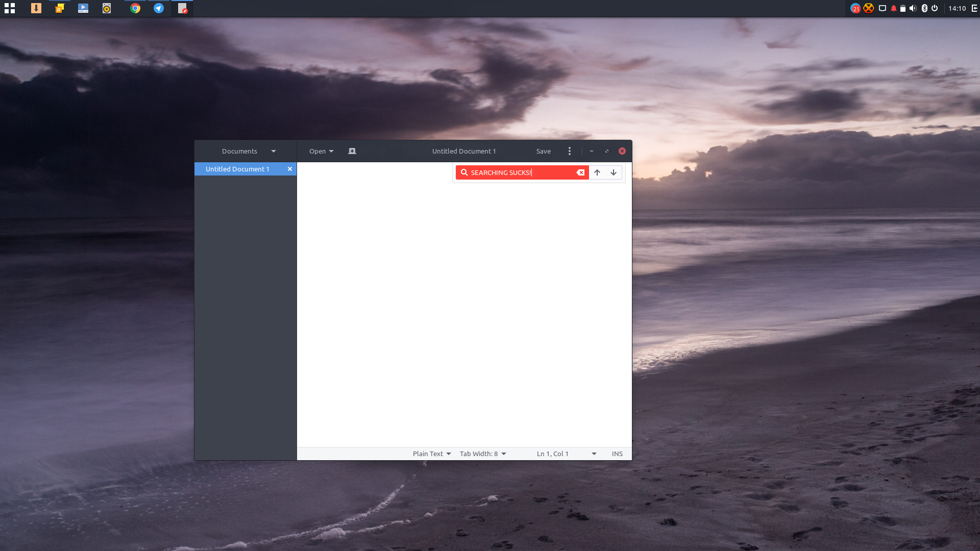The height and width of the screenshot is (551, 980).
Task: Open Telegram from the panel
Action: point(159,8)
